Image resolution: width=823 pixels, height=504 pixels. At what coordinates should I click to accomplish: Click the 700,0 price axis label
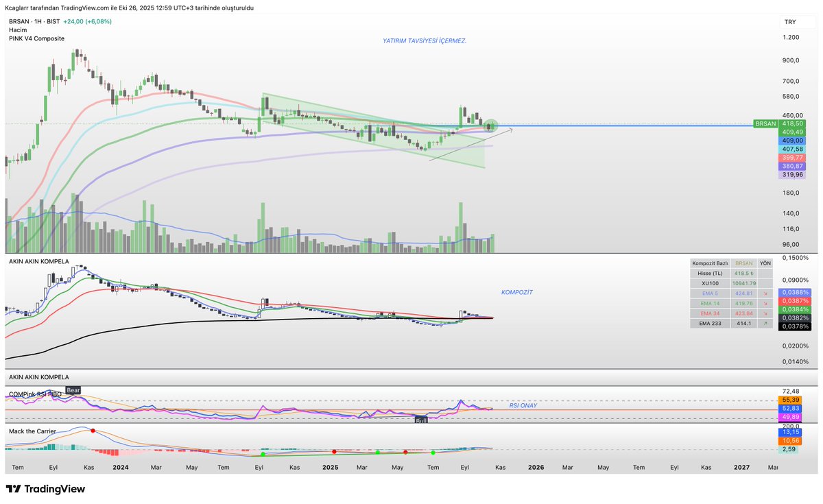click(x=791, y=81)
